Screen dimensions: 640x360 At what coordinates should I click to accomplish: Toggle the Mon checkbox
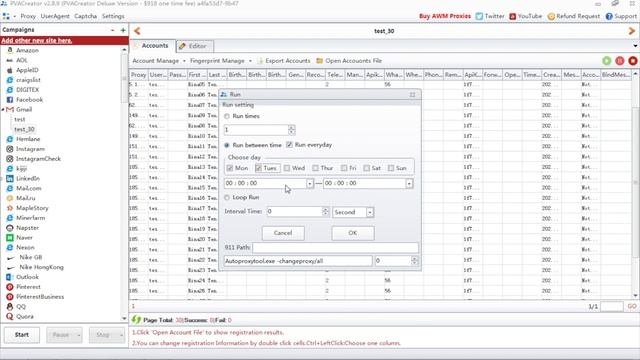[230, 168]
